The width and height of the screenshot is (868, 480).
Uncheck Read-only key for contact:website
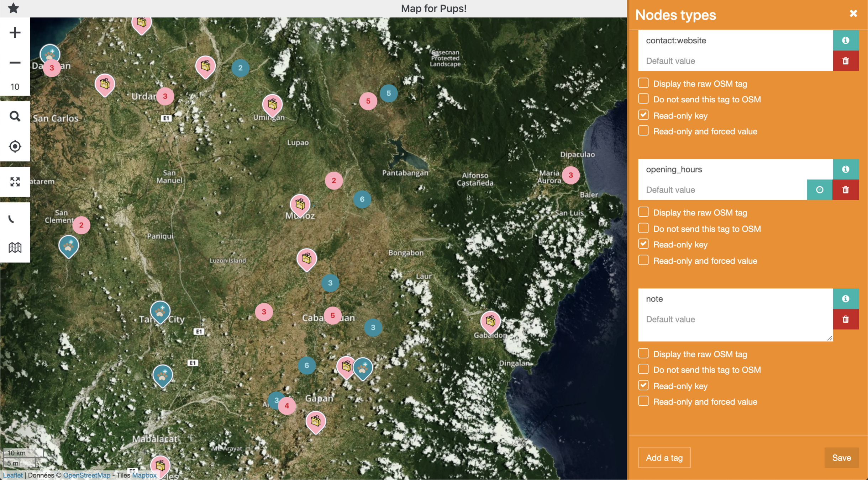pos(643,115)
